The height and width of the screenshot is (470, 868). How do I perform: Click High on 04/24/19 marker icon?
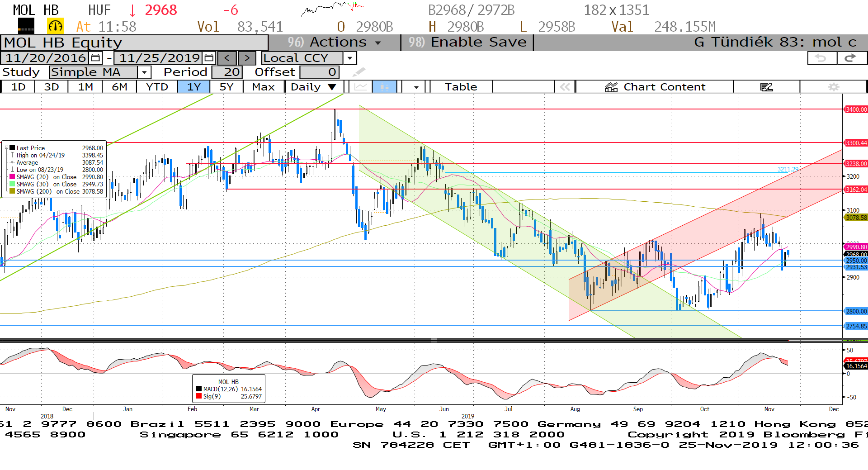click(x=12, y=155)
